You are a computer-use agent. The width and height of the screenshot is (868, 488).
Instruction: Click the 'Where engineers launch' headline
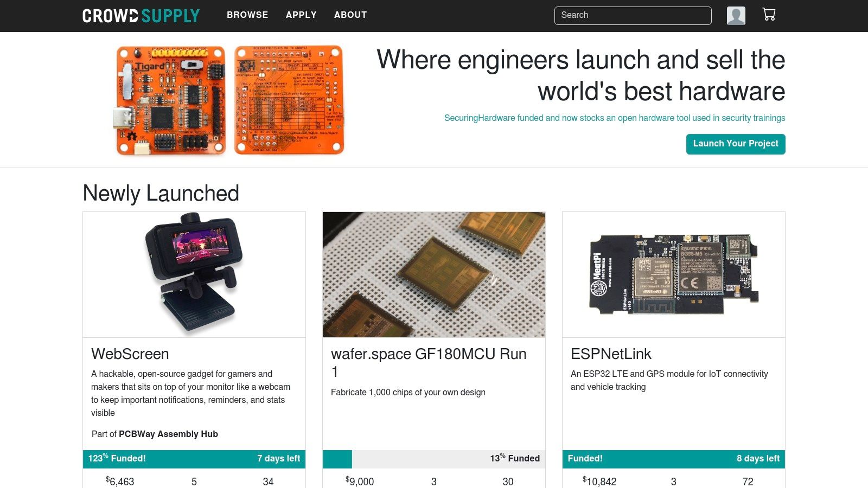[581, 75]
